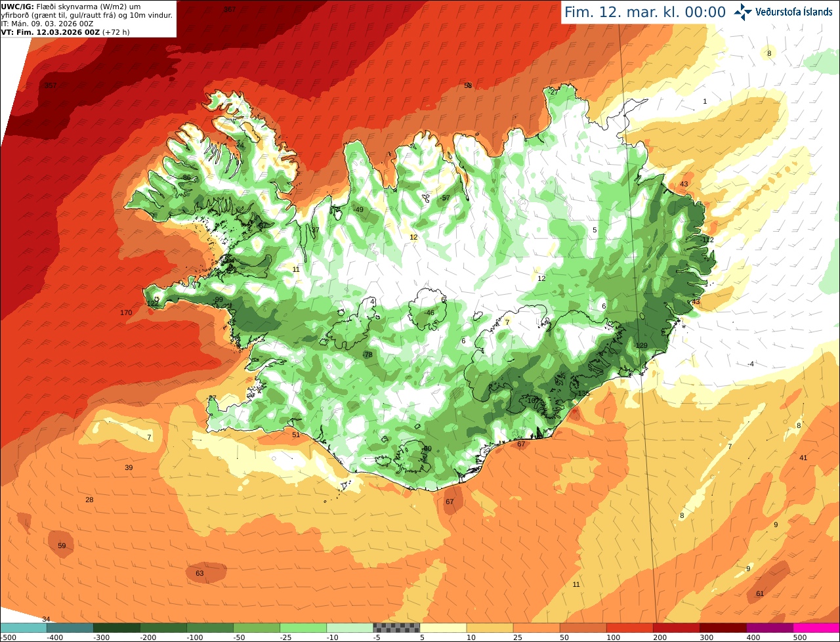The image size is (840, 642).
Task: Click the heat flux value '41' on the map
Action: coord(803,458)
